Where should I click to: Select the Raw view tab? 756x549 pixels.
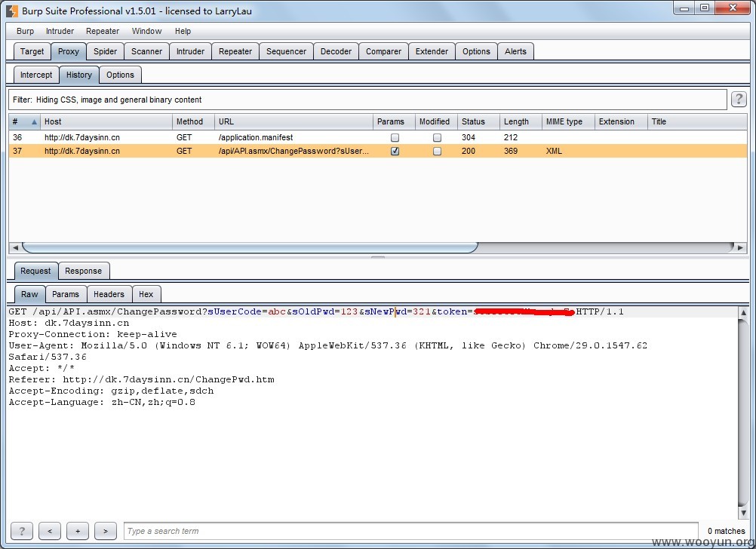(29, 294)
